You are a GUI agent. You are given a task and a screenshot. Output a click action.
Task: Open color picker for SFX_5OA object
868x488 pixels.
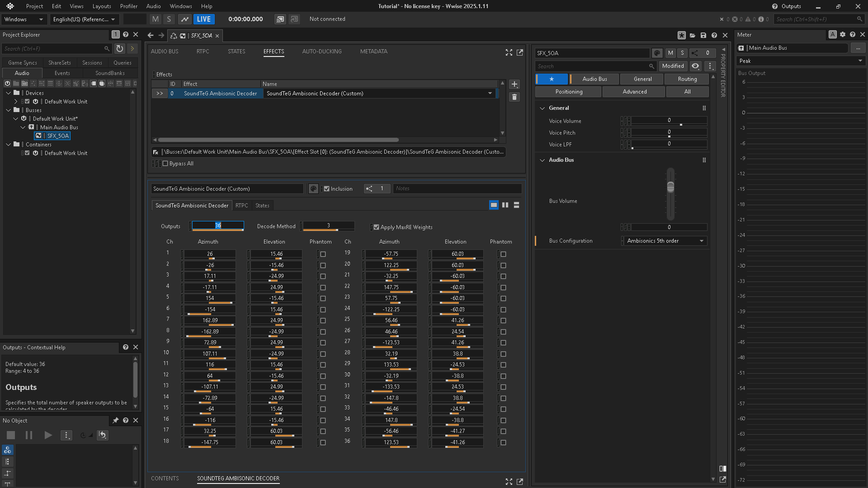click(x=657, y=53)
